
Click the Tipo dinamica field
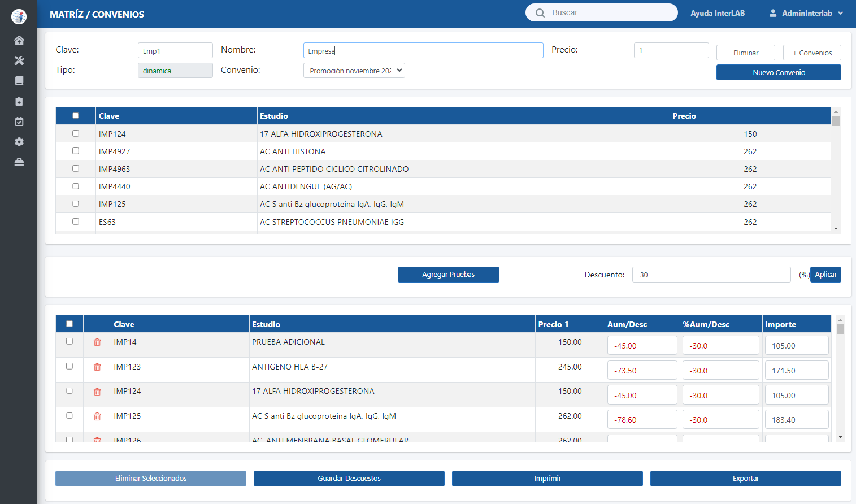tap(175, 71)
